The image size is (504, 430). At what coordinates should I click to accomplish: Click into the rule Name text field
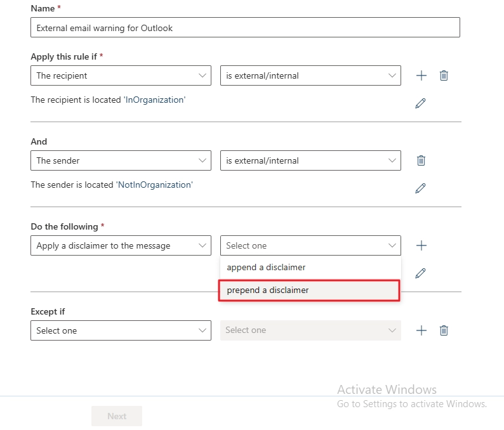point(245,28)
